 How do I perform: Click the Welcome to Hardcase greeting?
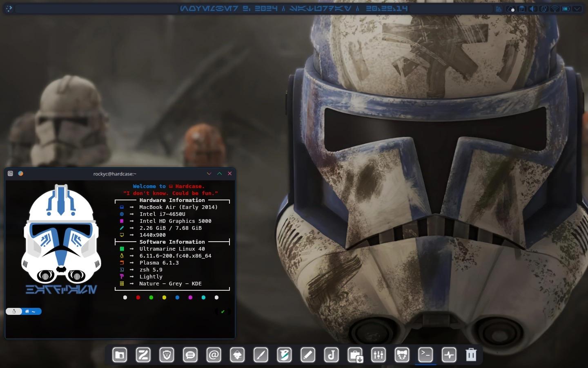[169, 186]
